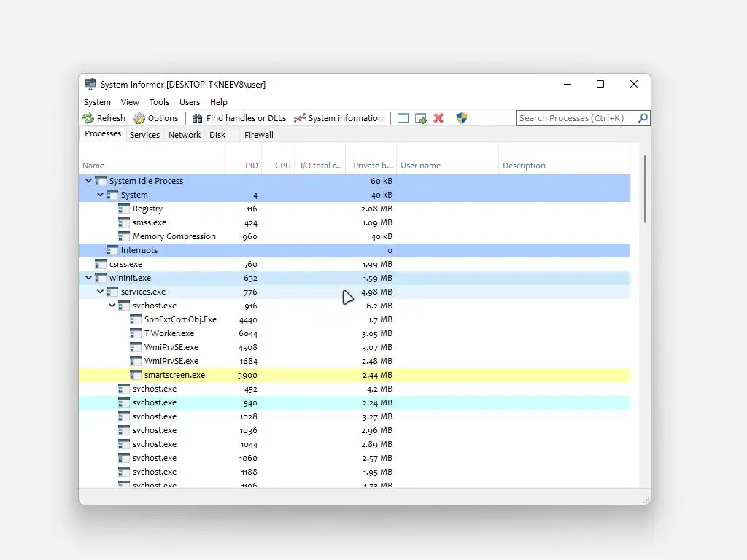Viewport: 747px width, 560px height.
Task: Click the System Informer title bar icon
Action: 90,85
